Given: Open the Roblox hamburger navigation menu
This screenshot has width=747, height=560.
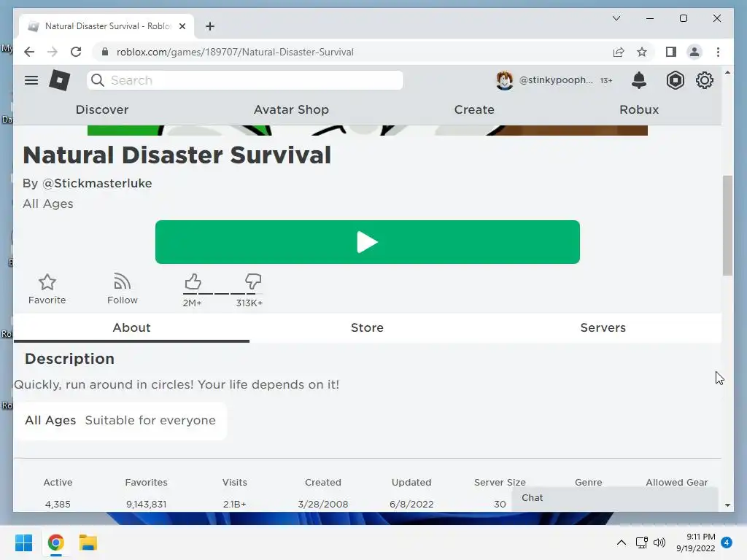Looking at the screenshot, I should point(31,80).
